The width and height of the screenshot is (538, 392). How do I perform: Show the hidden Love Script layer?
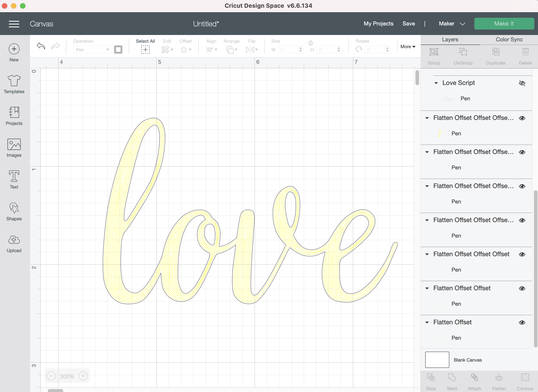(522, 83)
